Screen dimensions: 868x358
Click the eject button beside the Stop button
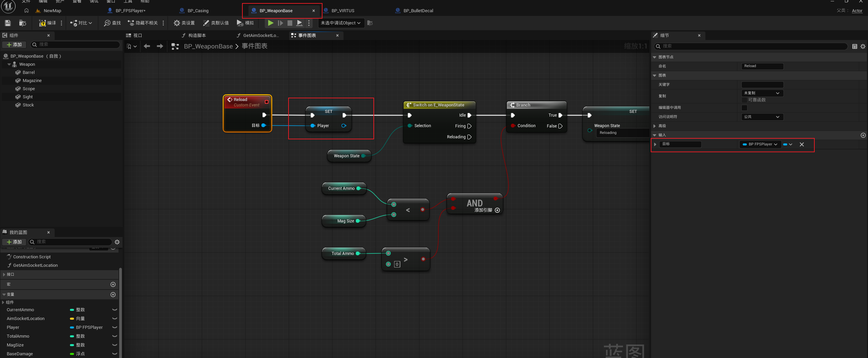(x=299, y=23)
